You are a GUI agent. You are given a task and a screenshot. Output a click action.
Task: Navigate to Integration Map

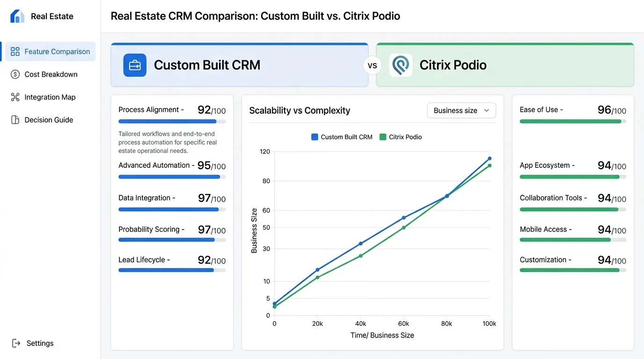(x=51, y=97)
